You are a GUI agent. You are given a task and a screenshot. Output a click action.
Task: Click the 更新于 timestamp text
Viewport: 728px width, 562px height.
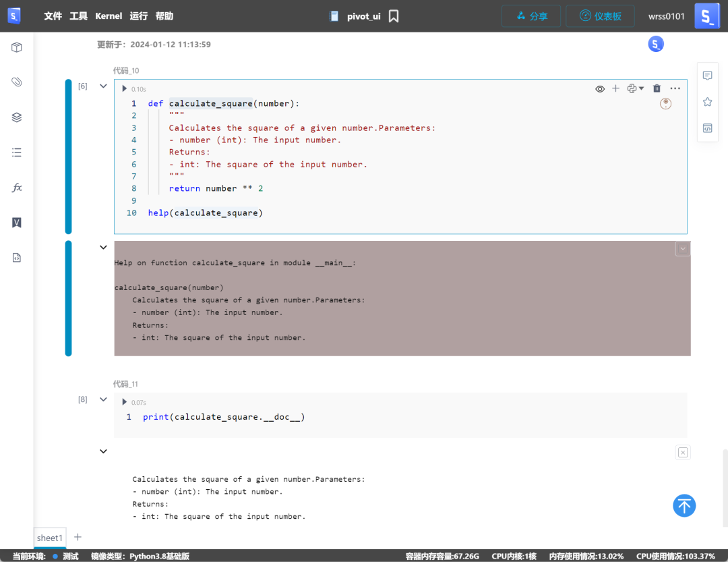[154, 45]
